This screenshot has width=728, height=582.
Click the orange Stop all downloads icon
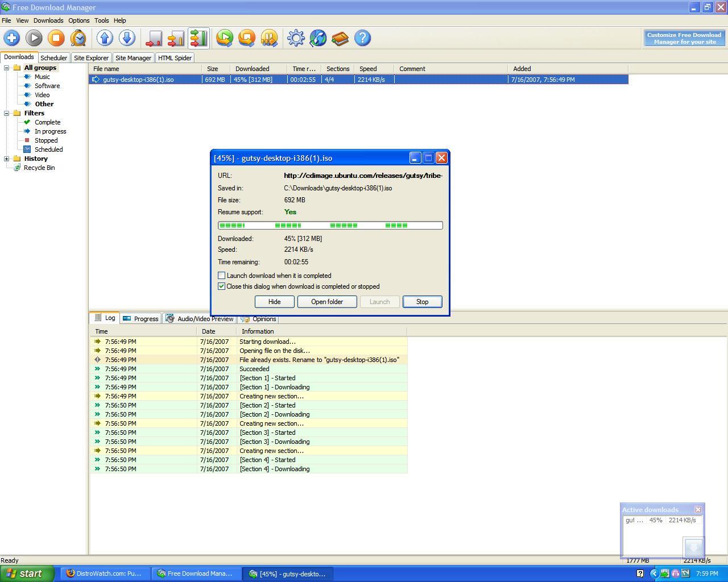coord(247,38)
